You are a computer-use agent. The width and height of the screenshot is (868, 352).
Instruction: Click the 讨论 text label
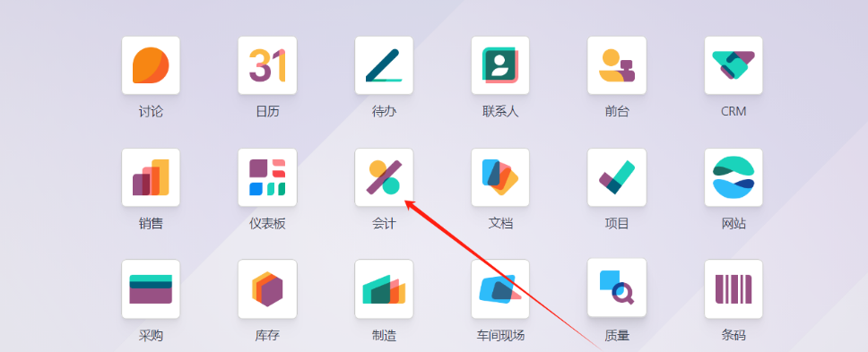[x=151, y=112]
